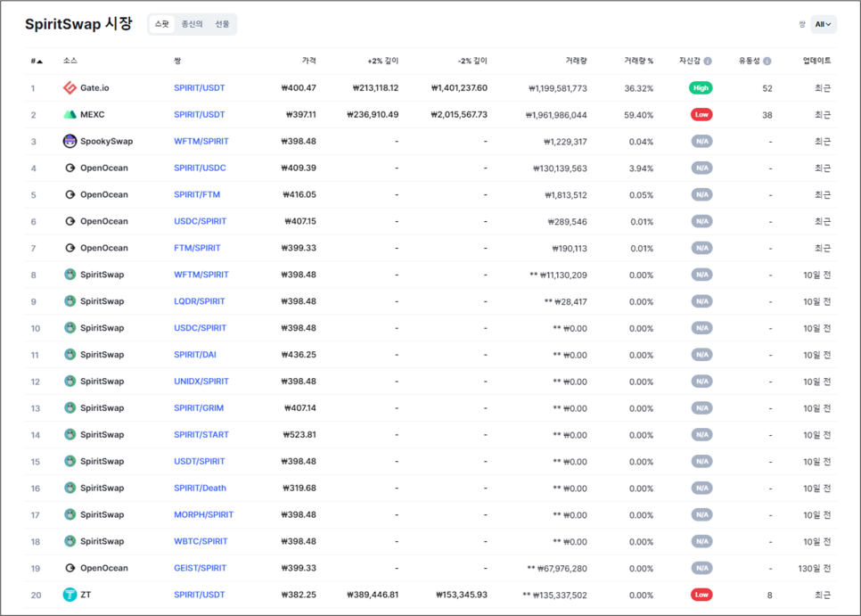Click SpiritSwap logo in WBTC/SPIRIT row
861x616 pixels.
point(70,541)
